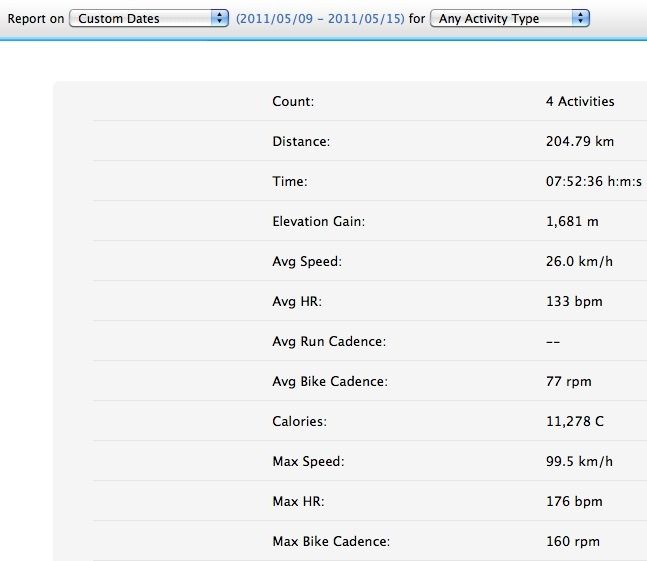Select the Max Bike Cadence label
Image resolution: width=647 pixels, height=561 pixels.
[x=331, y=542]
